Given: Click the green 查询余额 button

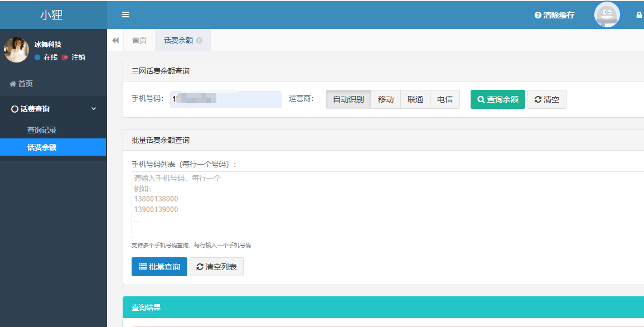Looking at the screenshot, I should point(497,99).
